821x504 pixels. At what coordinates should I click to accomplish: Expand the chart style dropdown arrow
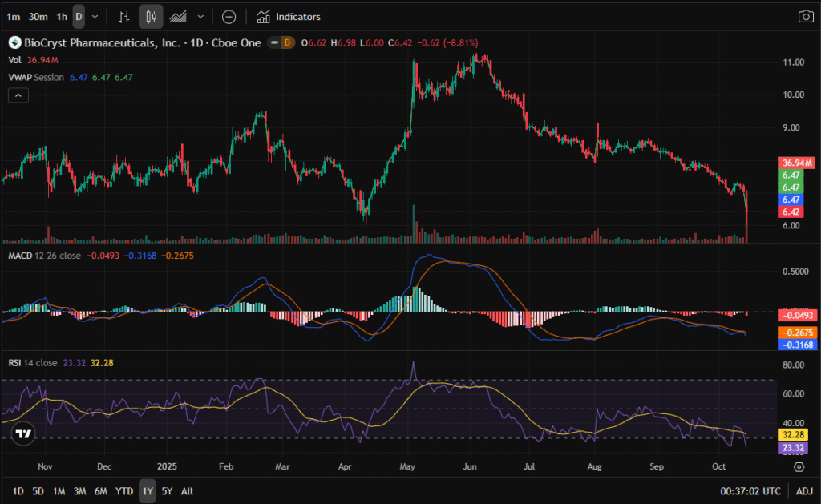point(200,16)
